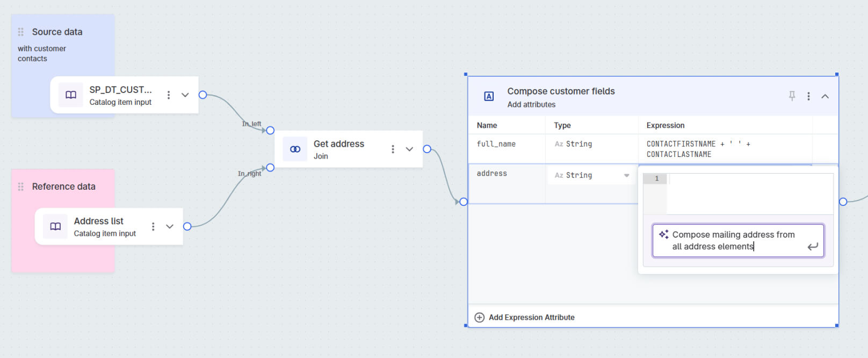Image resolution: width=868 pixels, height=358 pixels.
Task: Open the address Type String dropdown
Action: click(626, 176)
